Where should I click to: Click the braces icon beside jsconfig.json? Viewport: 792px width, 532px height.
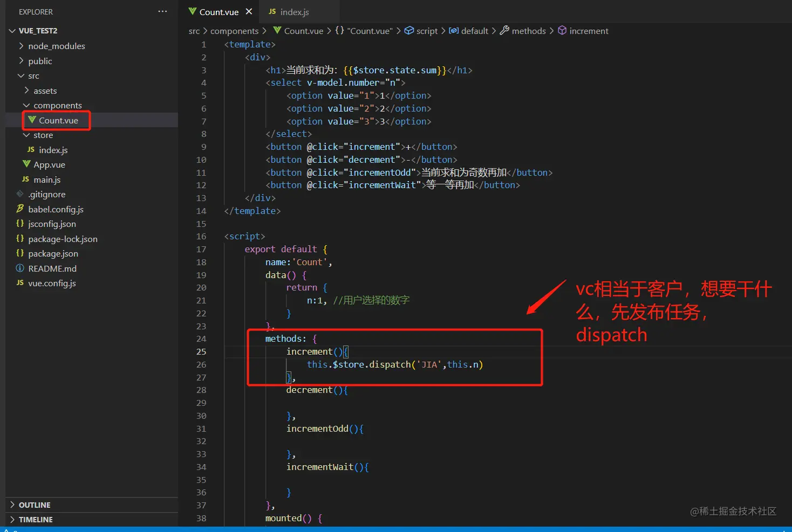20,223
